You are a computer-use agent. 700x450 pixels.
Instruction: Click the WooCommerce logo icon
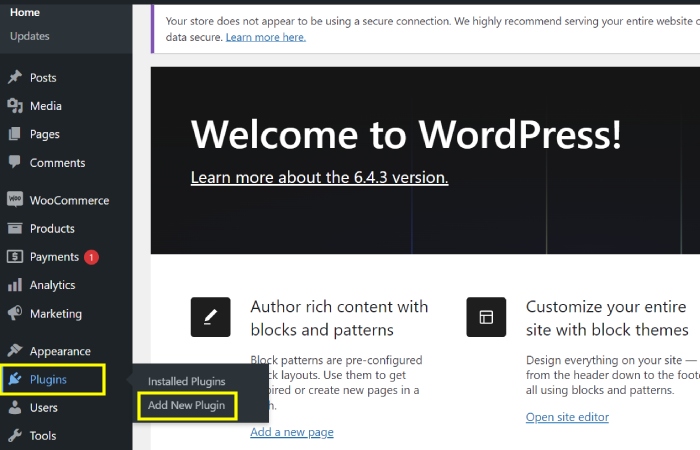15,199
